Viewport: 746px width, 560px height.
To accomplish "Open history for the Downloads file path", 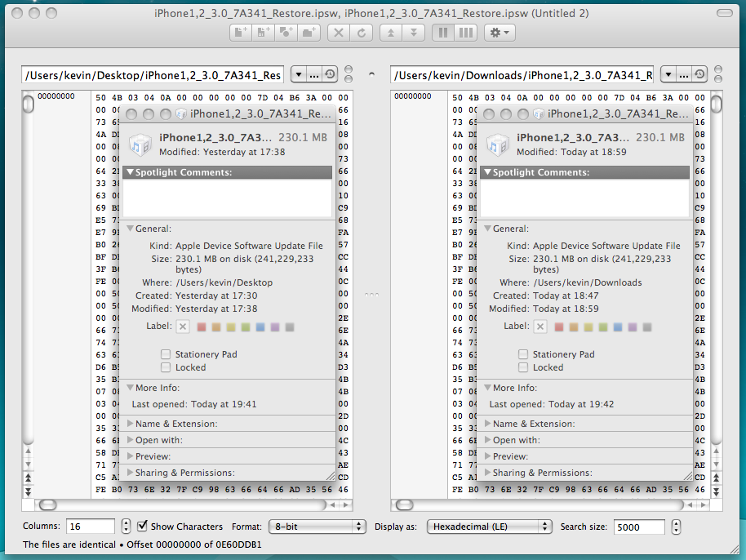I will pyautogui.click(x=699, y=75).
